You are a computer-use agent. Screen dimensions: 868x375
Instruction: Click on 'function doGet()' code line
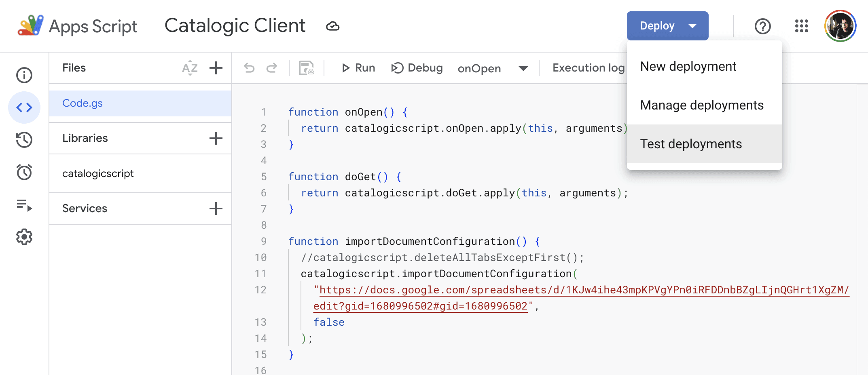[x=345, y=177]
